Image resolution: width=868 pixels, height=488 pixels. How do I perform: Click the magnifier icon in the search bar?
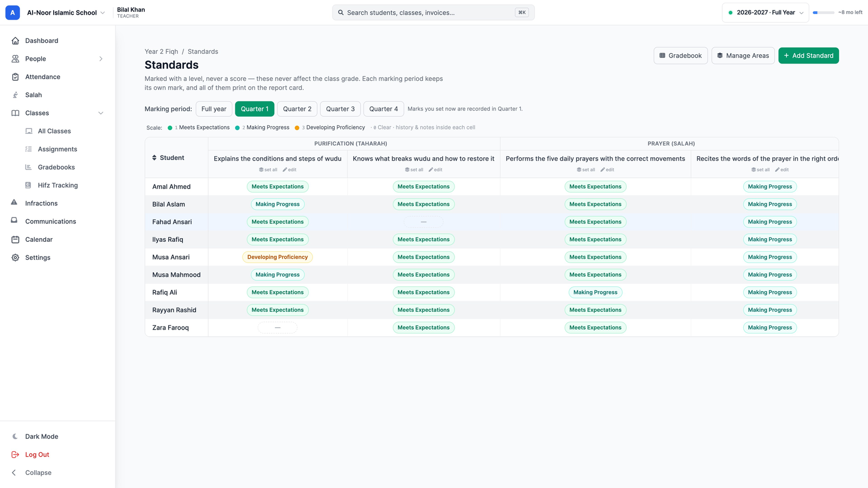(x=341, y=12)
